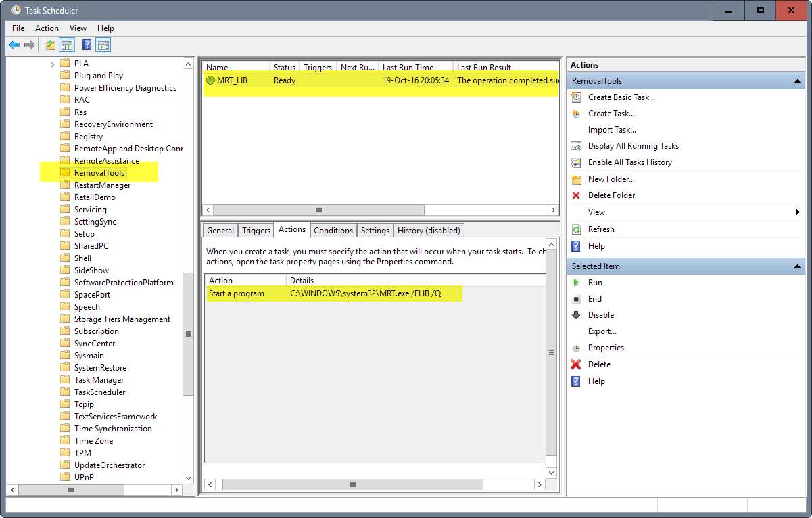The height and width of the screenshot is (518, 812).
Task: Click the Last Run Result column header
Action: pyautogui.click(x=506, y=67)
